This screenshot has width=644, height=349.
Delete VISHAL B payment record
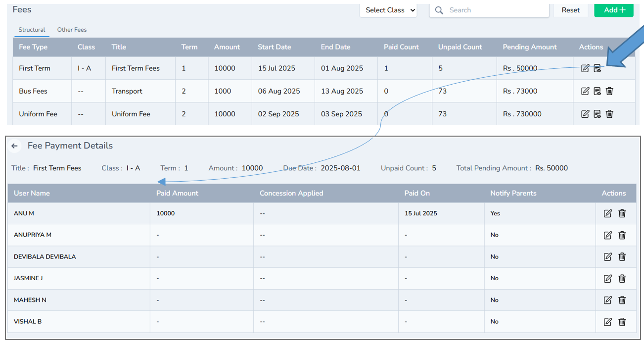pos(622,322)
